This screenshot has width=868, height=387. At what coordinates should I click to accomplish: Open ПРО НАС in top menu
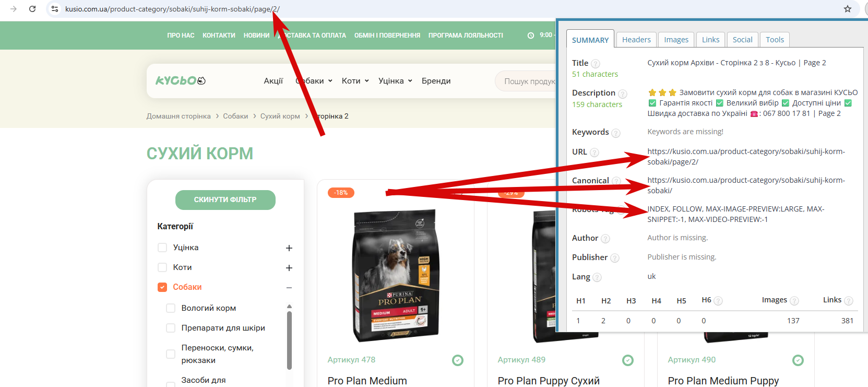[x=181, y=36]
